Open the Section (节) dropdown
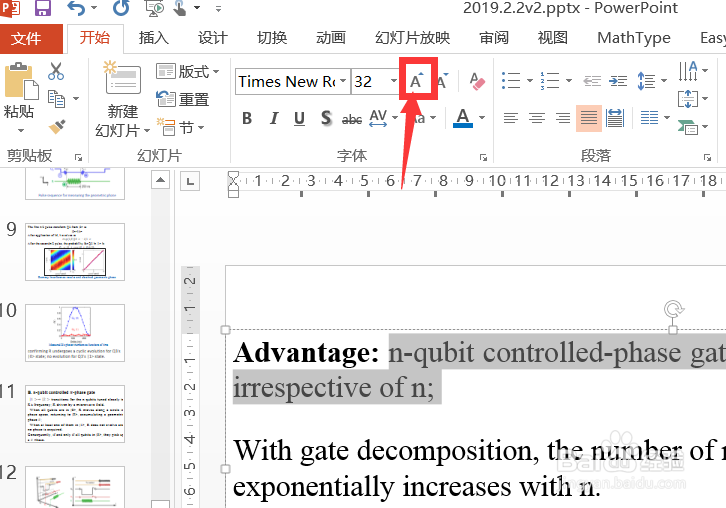 [181, 127]
